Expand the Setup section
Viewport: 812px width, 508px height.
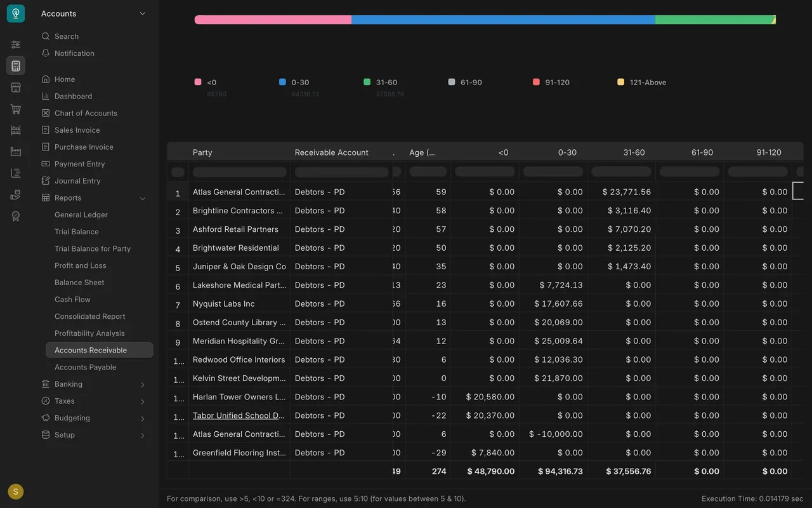143,436
